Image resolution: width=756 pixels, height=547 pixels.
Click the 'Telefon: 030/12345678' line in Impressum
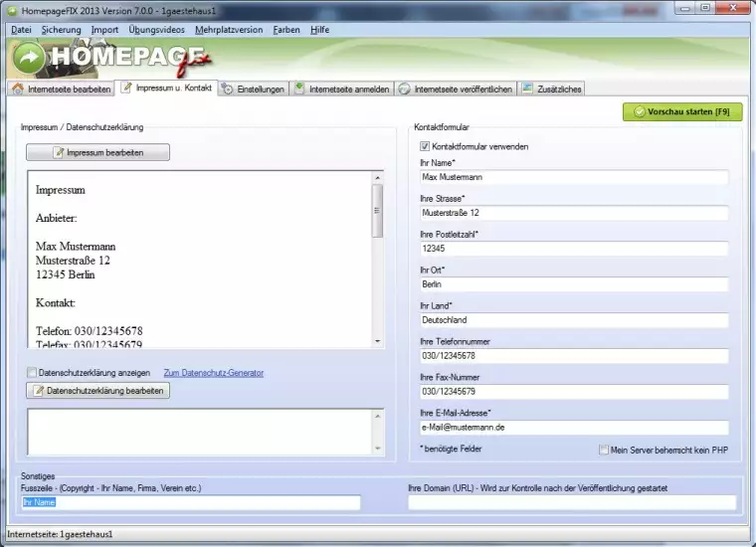pos(90,331)
